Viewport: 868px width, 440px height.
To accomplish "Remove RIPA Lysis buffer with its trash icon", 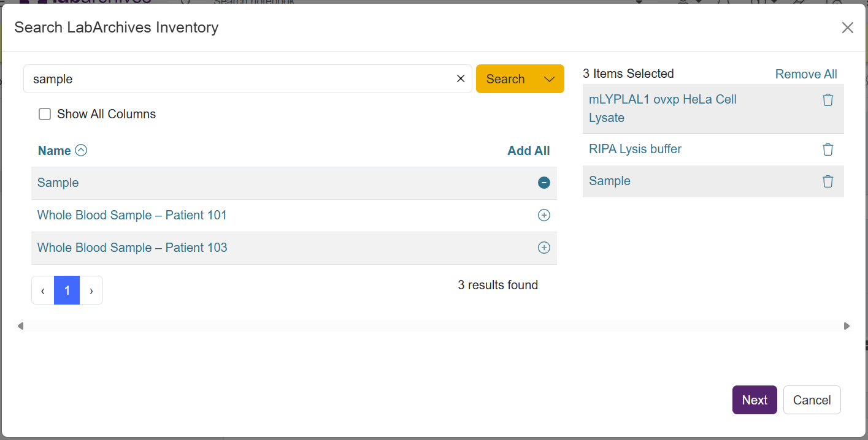I will (828, 149).
